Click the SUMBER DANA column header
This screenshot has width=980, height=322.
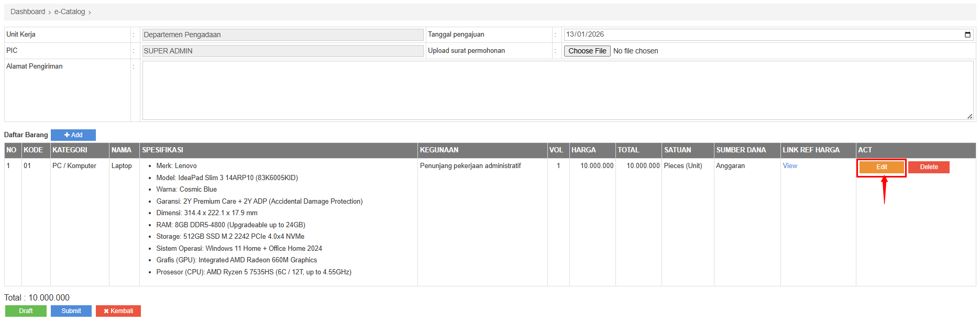click(x=741, y=150)
